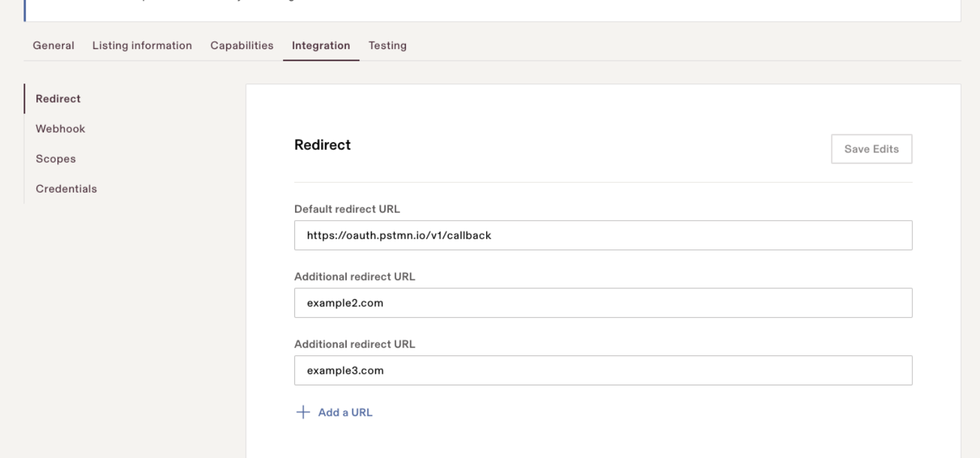Click the field containing example3.com

603,371
